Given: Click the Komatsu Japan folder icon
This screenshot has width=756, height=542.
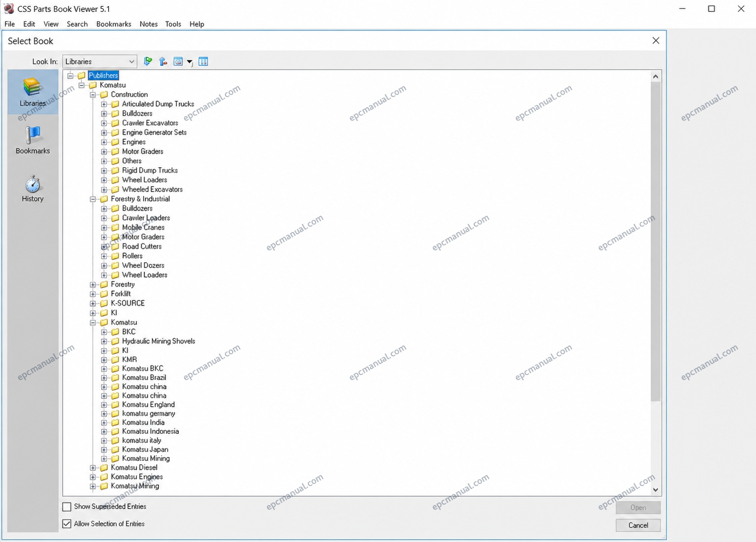Looking at the screenshot, I should coord(115,450).
